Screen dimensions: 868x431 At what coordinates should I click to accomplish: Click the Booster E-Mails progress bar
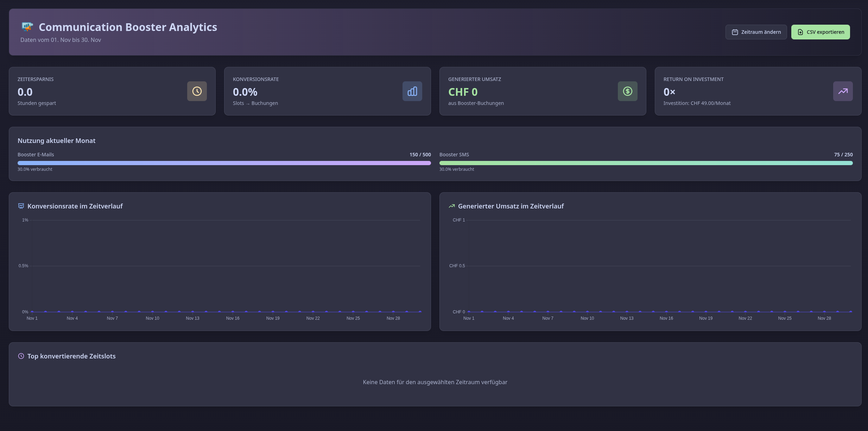224,163
